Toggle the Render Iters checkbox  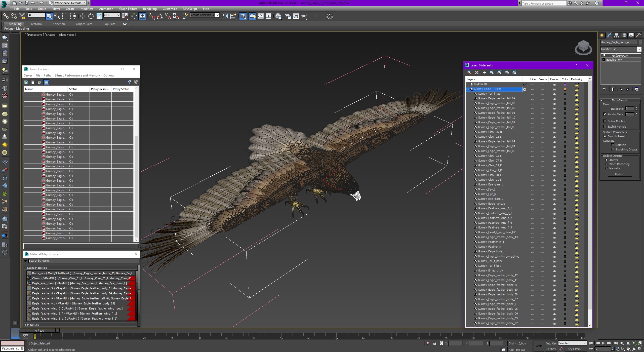tap(605, 114)
